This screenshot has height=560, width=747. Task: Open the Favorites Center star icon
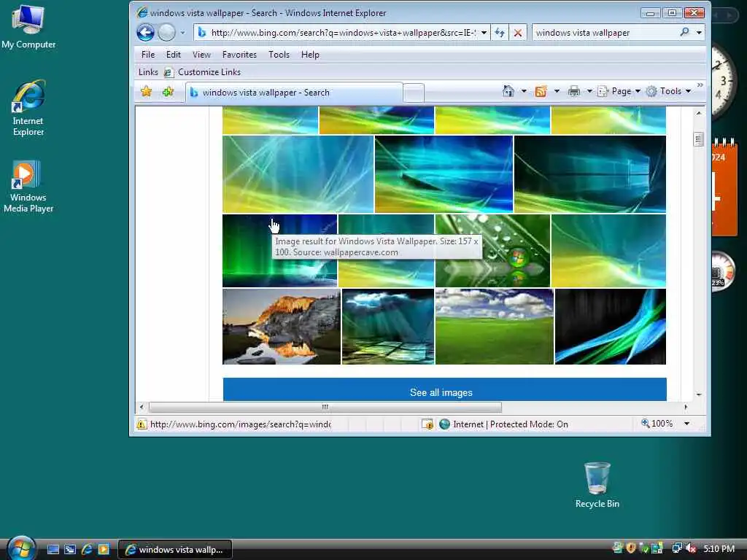click(146, 91)
